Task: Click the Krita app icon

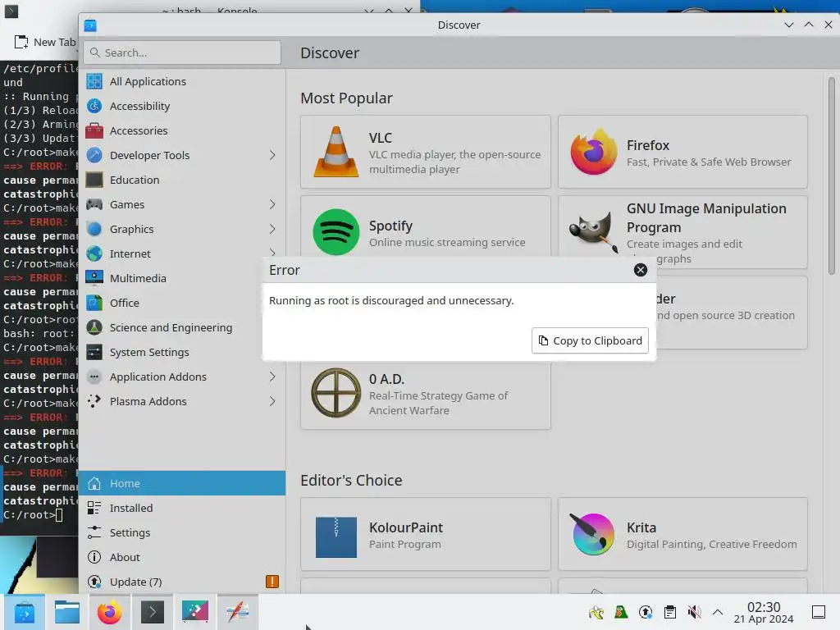Action: [592, 534]
